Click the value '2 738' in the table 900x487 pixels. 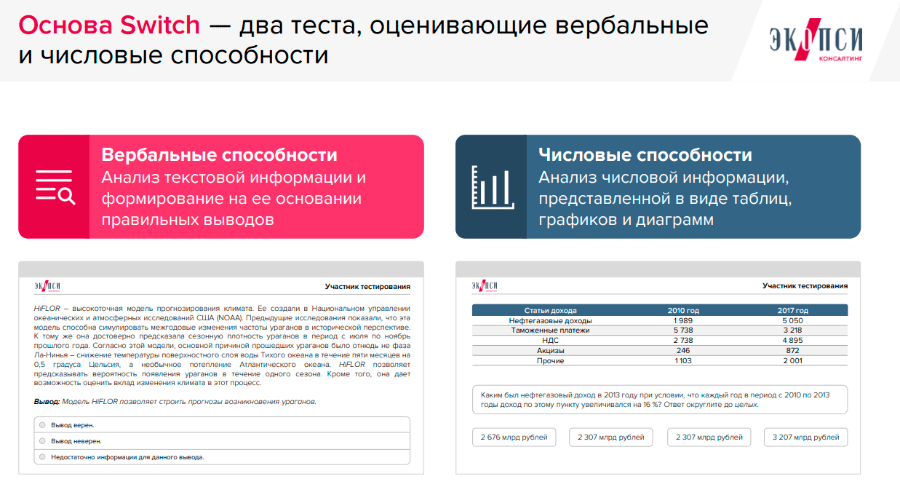[683, 341]
